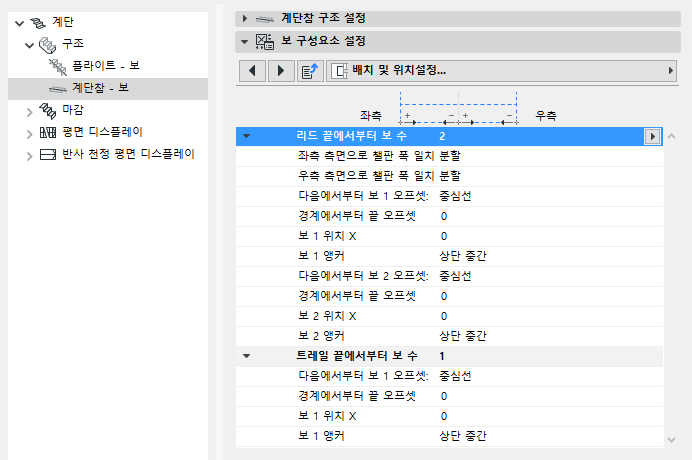692x460 pixels.
Task: Collapse the 리드 끝에서부터 보 수 group
Action: (246, 136)
